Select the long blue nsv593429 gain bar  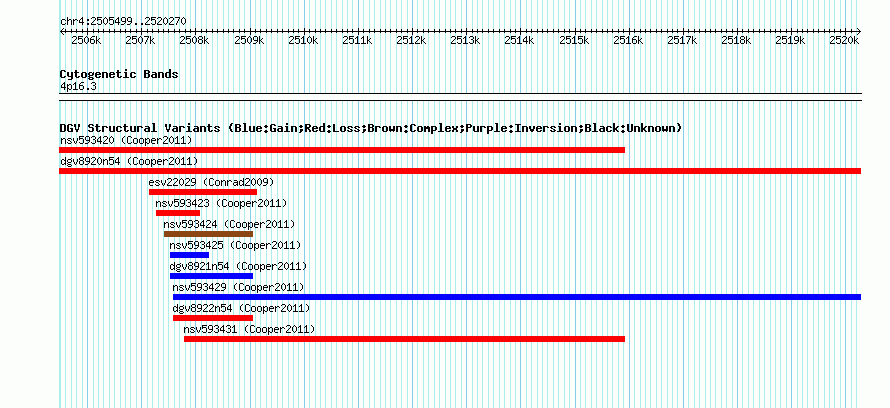tap(517, 297)
